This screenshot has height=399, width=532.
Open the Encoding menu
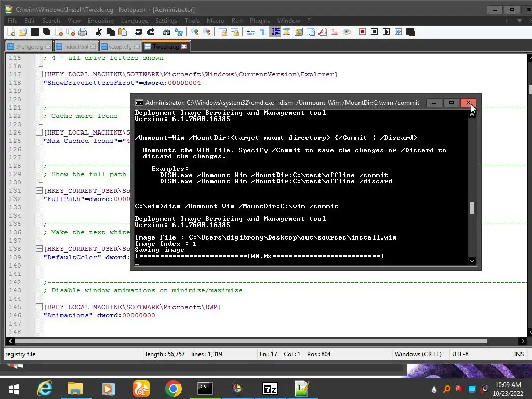click(x=100, y=21)
